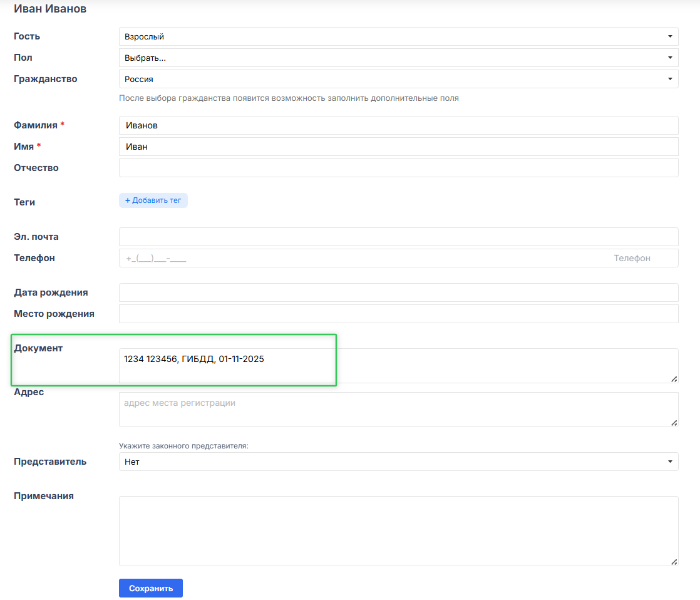
Task: Click the Гражданство field label text
Action: point(46,79)
